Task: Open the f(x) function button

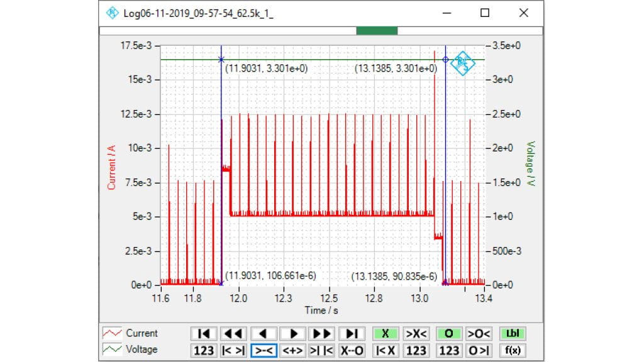Action: pos(513,350)
